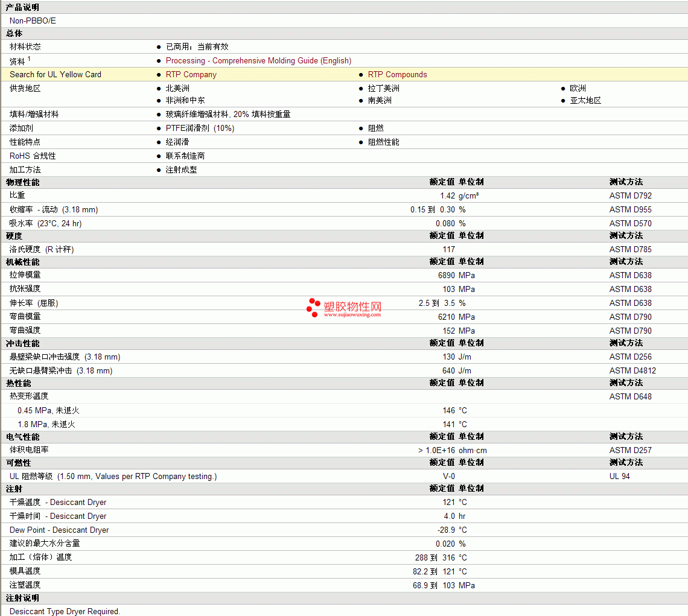Click the test method 'ASTM D570'
688x616 pixels.
[x=631, y=224]
